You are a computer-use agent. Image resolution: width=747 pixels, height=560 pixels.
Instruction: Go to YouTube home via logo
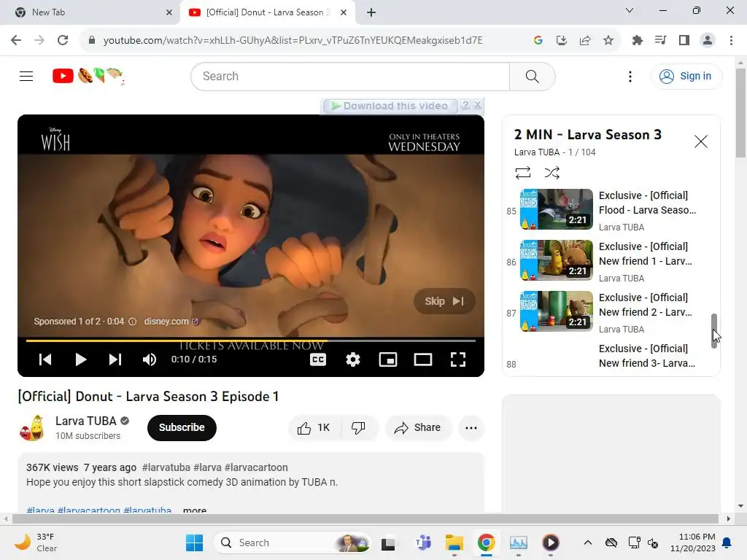[x=88, y=76]
